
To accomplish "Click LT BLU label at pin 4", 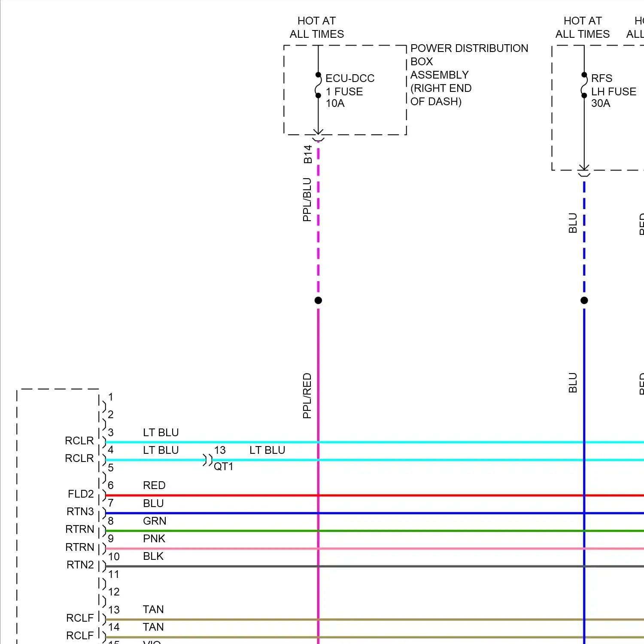I will (x=161, y=450).
